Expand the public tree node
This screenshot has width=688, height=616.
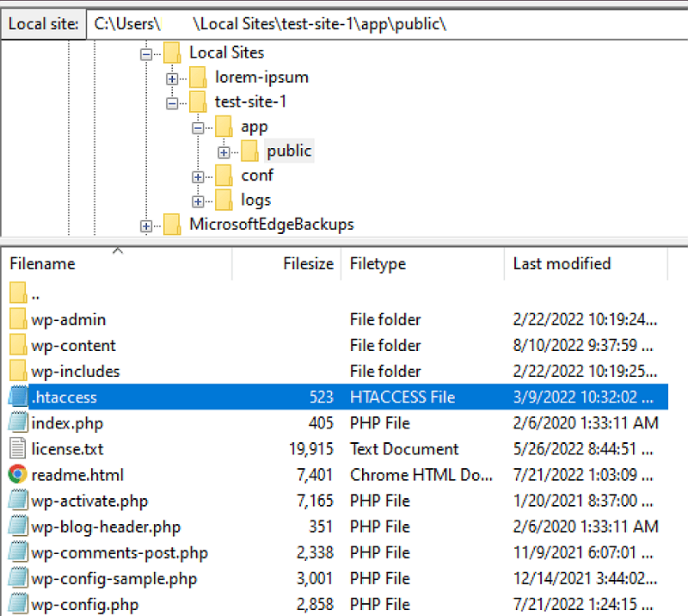[x=223, y=151]
